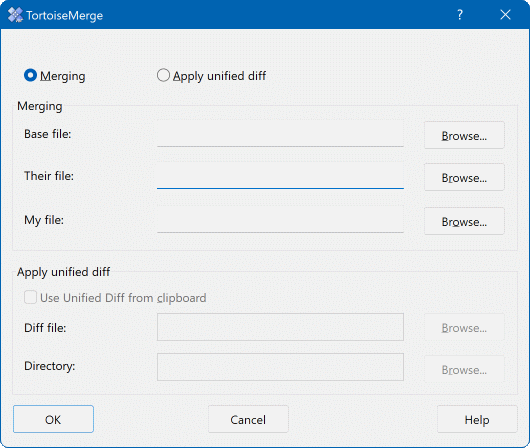Click the TortoiseMerge title bar app icon
This screenshot has width=530, height=448.
click(15, 15)
